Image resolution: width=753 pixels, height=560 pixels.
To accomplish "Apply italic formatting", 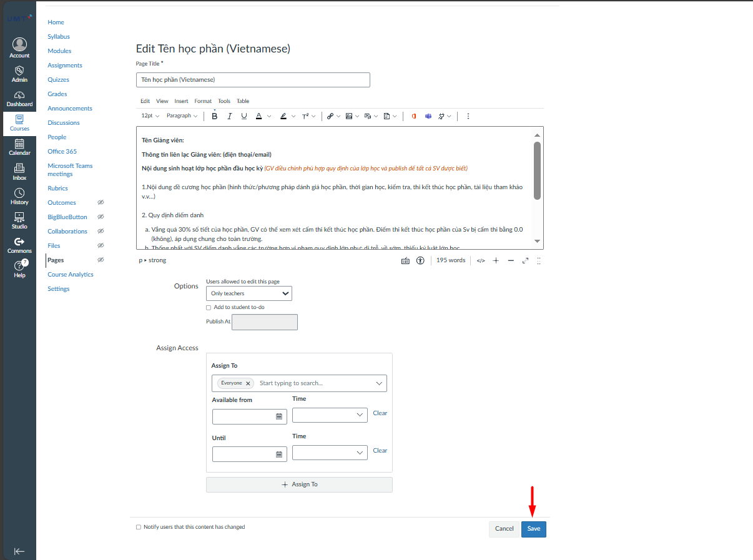I will 229,116.
